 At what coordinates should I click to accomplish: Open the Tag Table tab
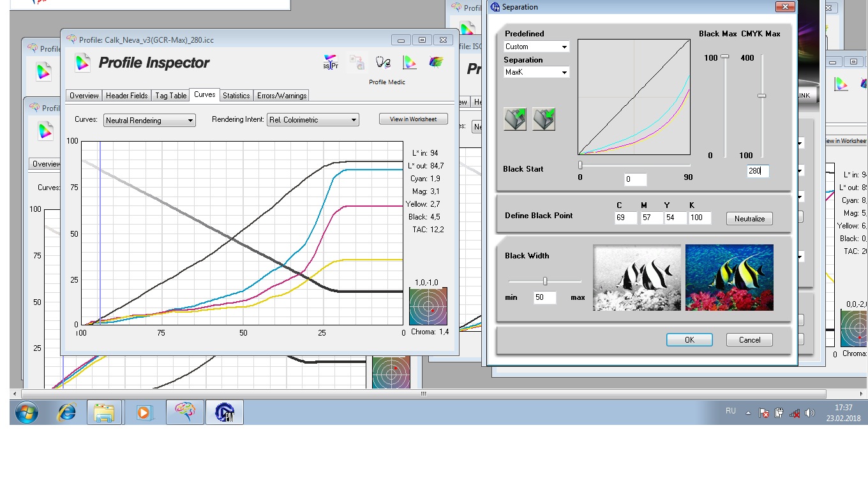click(170, 95)
